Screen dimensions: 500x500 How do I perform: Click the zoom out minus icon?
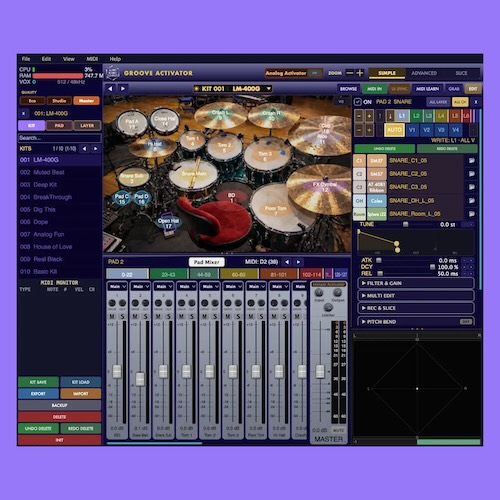click(350, 73)
